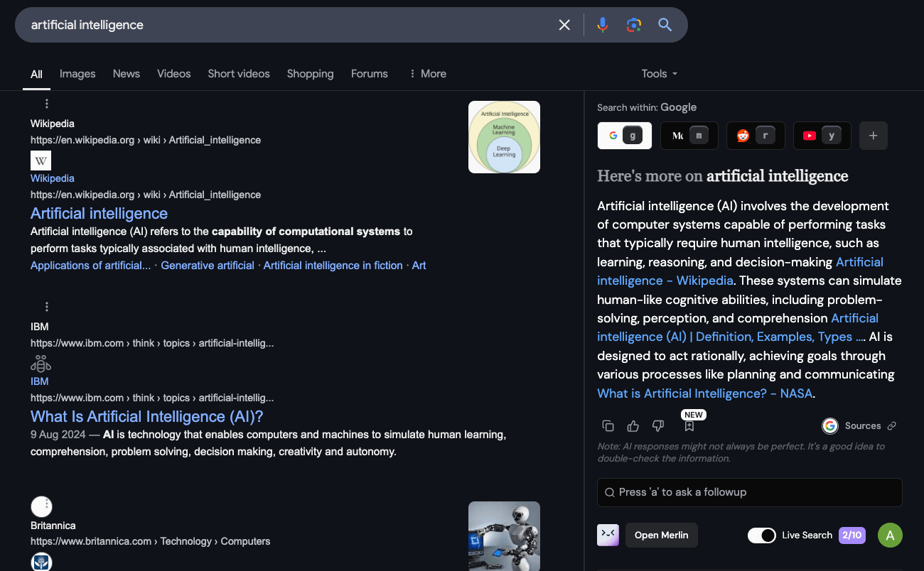Expand the Tools dropdown
The width and height of the screenshot is (924, 571).
[x=660, y=74]
